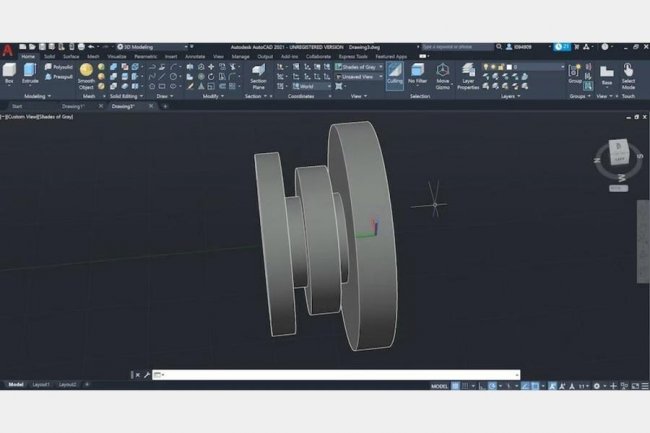Image resolution: width=650 pixels, height=433 pixels.
Task: Expand the Layers panel
Action: [x=510, y=96]
